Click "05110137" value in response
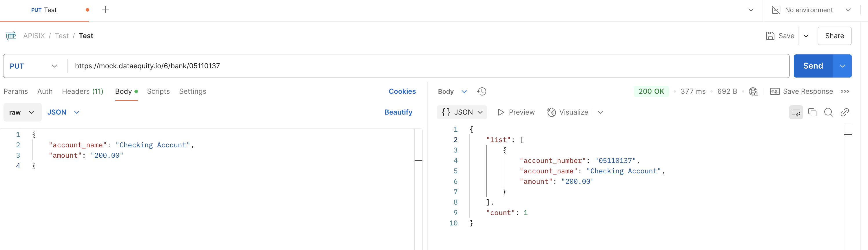 (615, 161)
